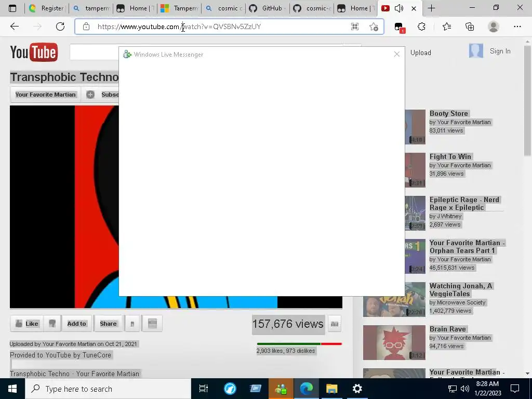Switch to the first Home tab
The image size is (532, 399).
point(136,8)
